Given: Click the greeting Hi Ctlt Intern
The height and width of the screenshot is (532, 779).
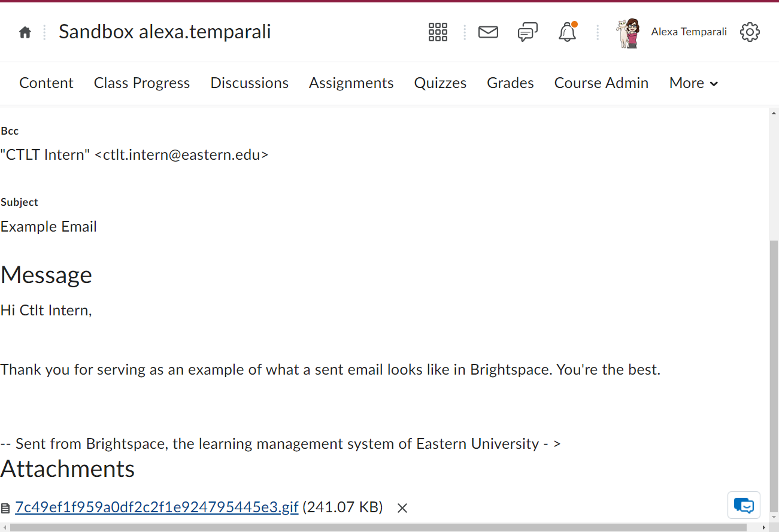Looking at the screenshot, I should pos(46,310).
